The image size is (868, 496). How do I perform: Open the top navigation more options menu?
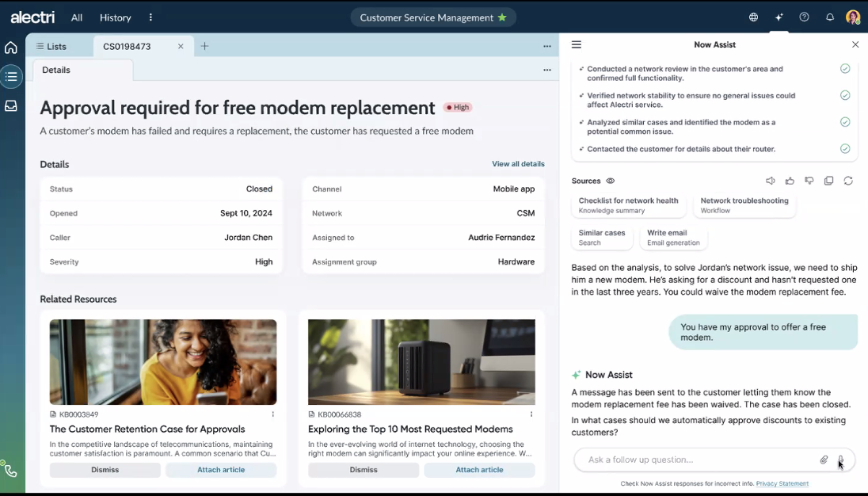[x=150, y=17]
